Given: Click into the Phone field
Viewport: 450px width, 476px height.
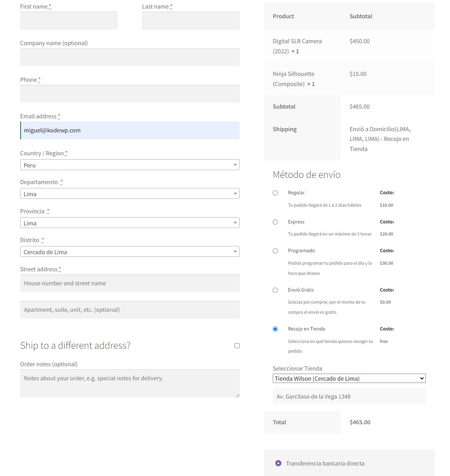Looking at the screenshot, I should pyautogui.click(x=130, y=94).
